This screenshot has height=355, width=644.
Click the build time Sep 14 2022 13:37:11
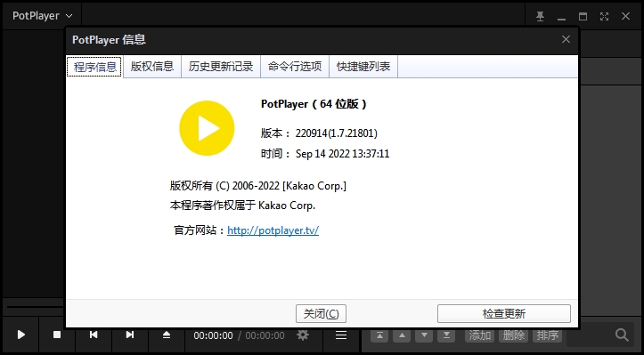pos(343,154)
